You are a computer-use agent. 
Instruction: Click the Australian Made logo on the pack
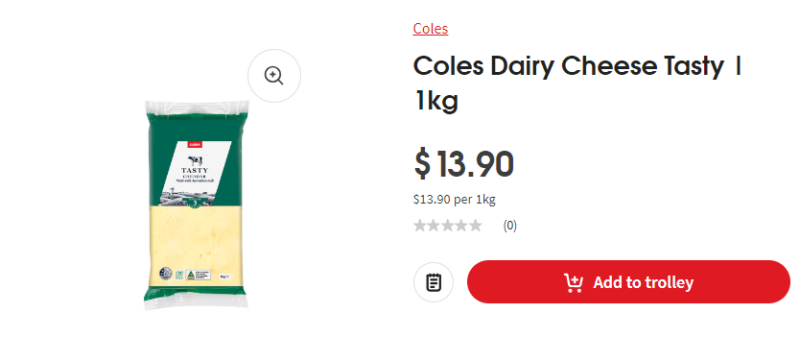click(198, 275)
